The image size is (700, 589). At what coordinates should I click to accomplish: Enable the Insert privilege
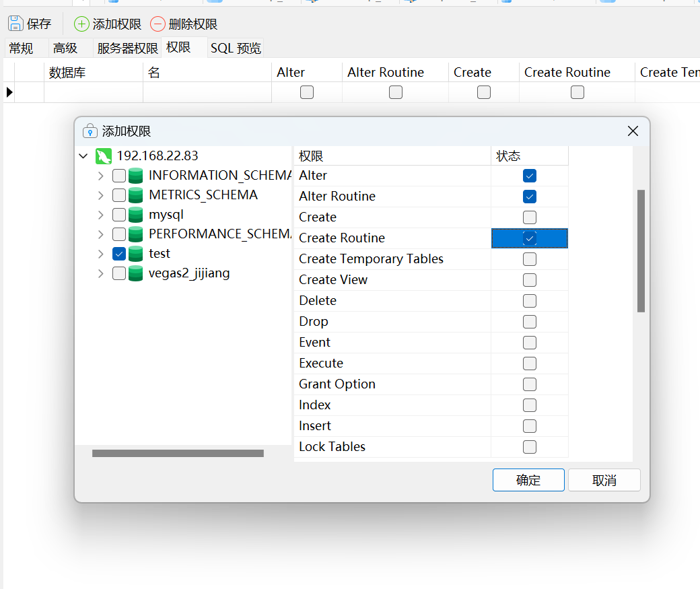click(x=530, y=426)
